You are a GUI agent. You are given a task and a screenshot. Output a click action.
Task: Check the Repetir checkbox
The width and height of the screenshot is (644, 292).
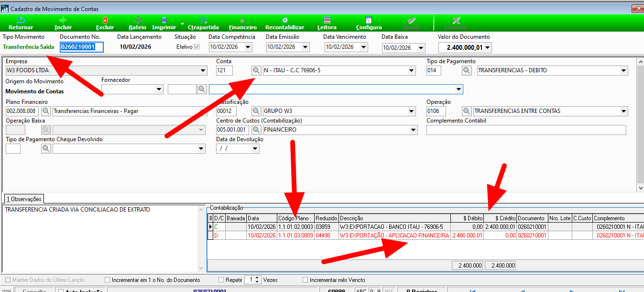[x=221, y=280]
